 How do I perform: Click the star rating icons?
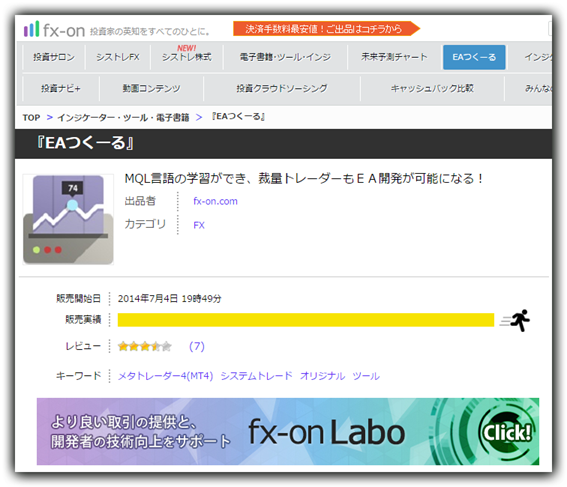[x=145, y=346]
